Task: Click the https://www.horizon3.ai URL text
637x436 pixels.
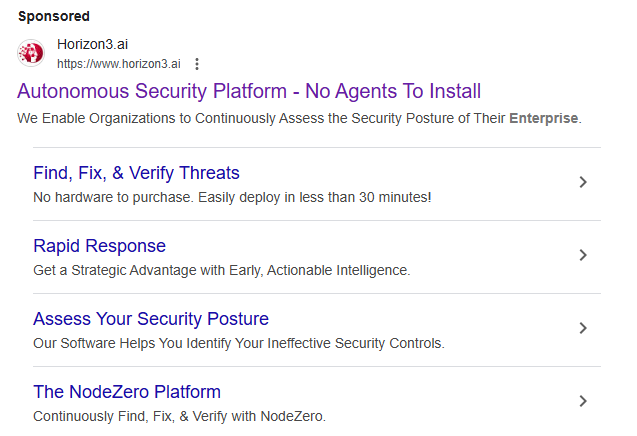Action: [120, 64]
